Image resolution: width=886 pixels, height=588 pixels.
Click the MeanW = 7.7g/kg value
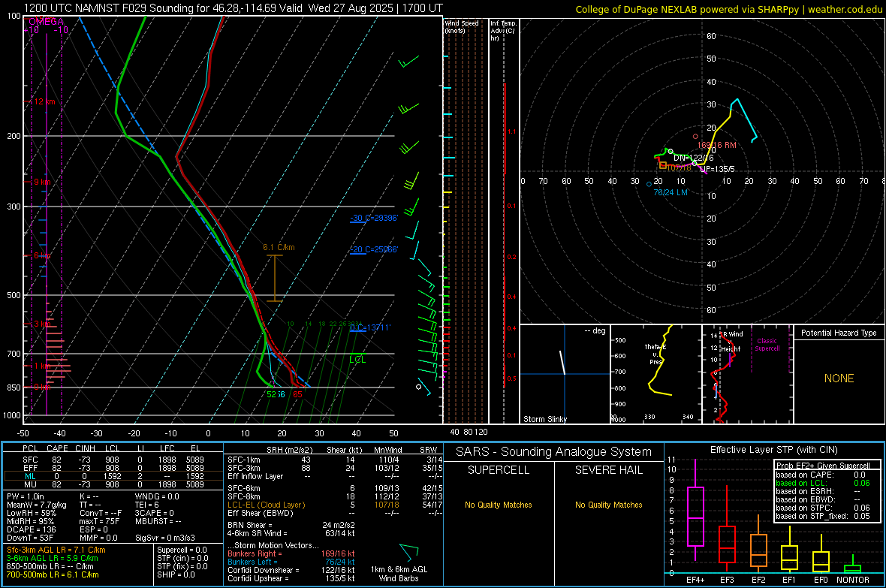(x=36, y=505)
